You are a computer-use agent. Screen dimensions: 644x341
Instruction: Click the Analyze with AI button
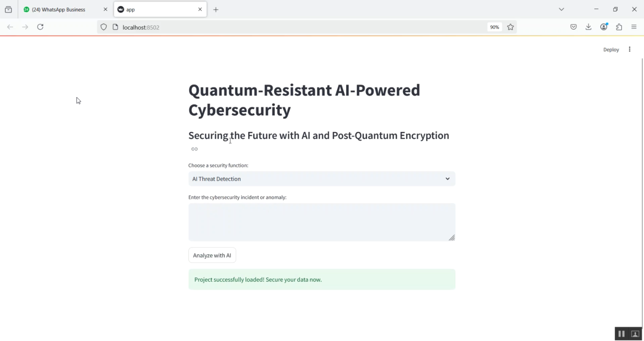point(212,255)
